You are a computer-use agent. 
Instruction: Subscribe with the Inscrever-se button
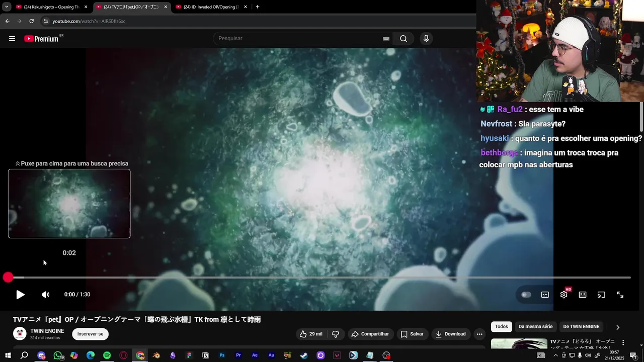(x=91, y=334)
